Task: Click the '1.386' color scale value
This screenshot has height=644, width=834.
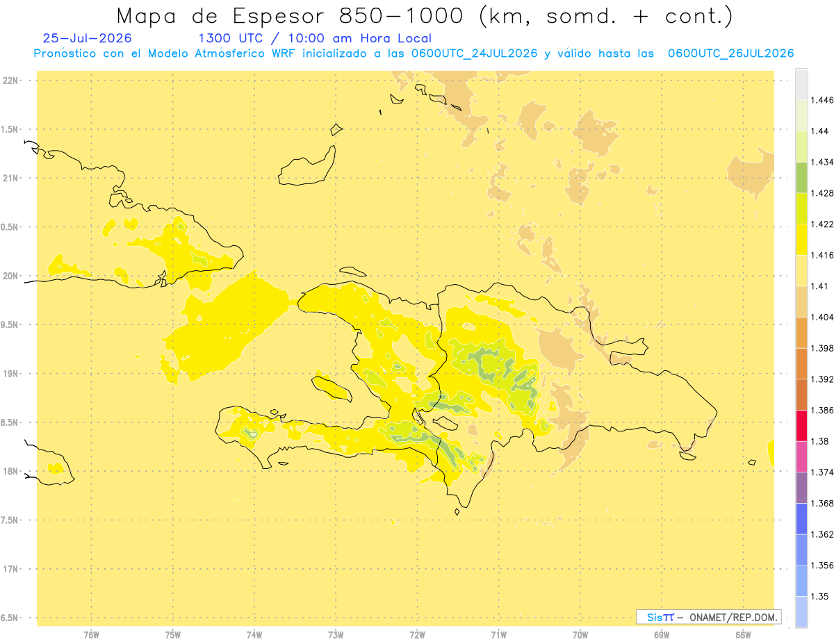Action: click(822, 410)
